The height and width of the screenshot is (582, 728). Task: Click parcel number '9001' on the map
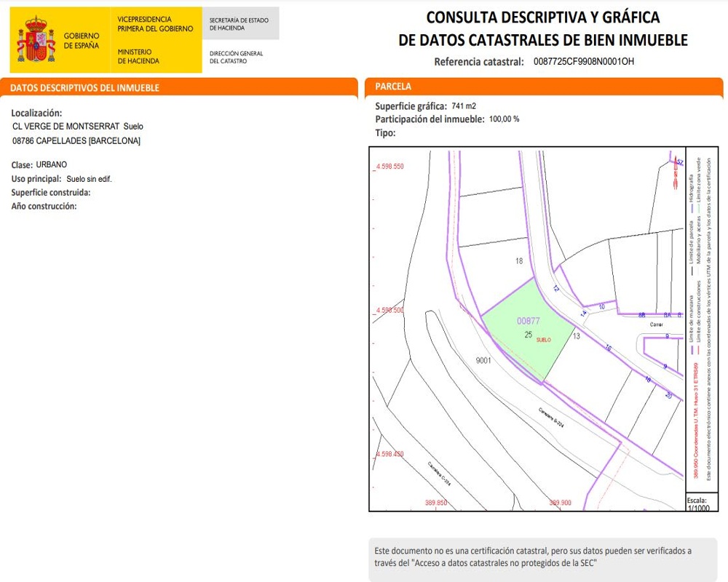(483, 361)
